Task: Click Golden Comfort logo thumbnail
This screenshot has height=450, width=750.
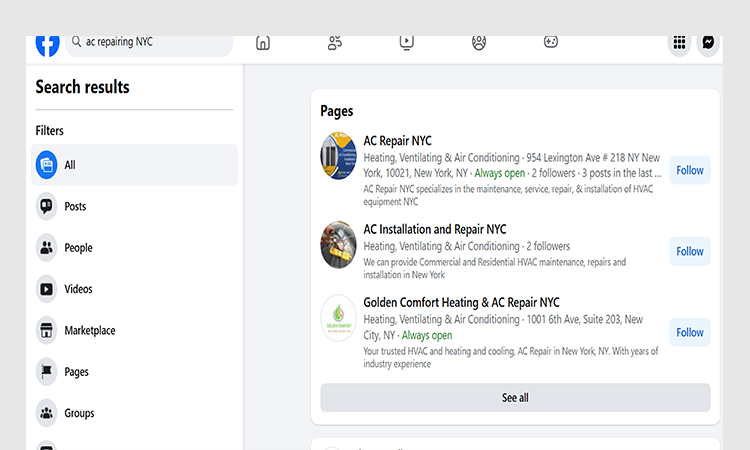Action: click(338, 318)
